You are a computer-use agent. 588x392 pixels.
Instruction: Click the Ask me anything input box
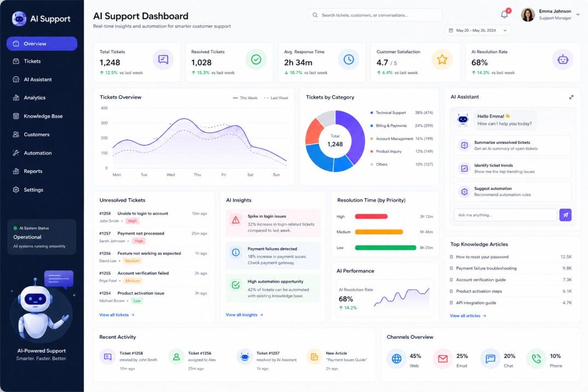pos(505,215)
